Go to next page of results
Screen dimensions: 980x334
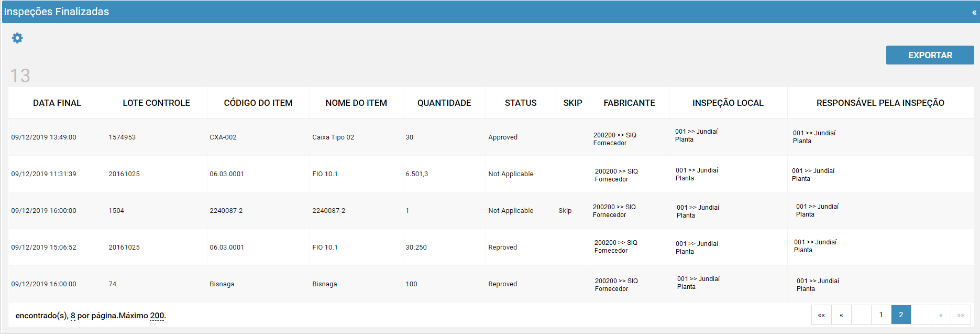pos(941,315)
